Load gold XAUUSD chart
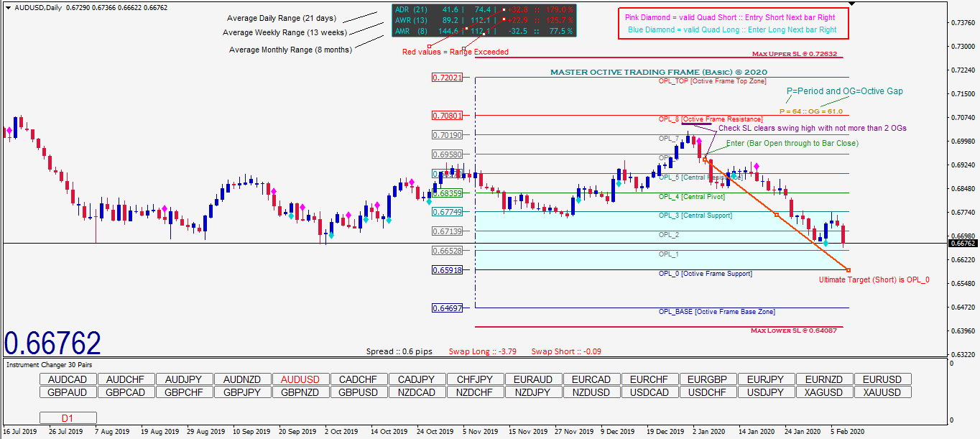The width and height of the screenshot is (980, 439). tap(882, 392)
